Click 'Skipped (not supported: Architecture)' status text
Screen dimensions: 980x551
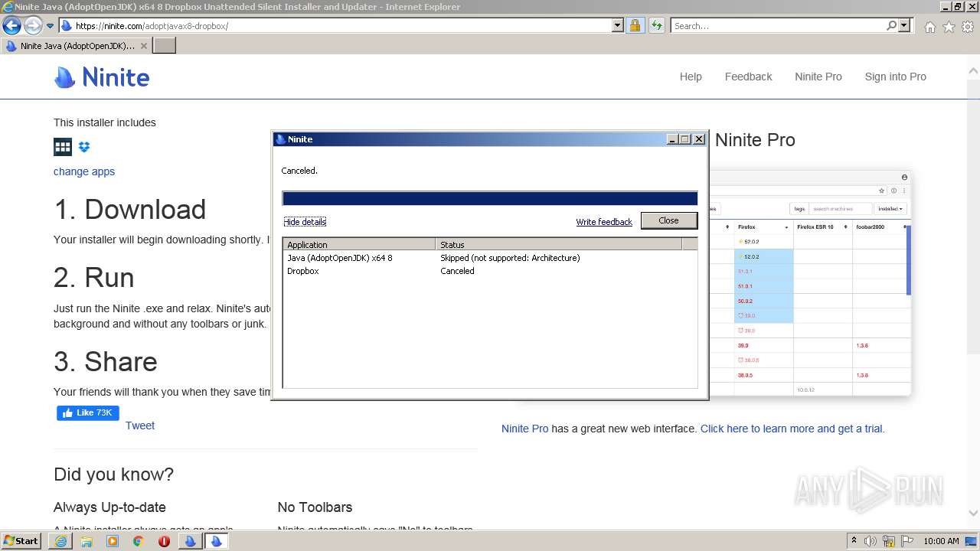pyautogui.click(x=510, y=258)
